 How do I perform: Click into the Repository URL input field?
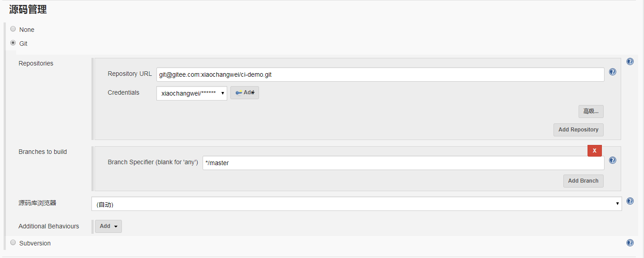point(380,74)
